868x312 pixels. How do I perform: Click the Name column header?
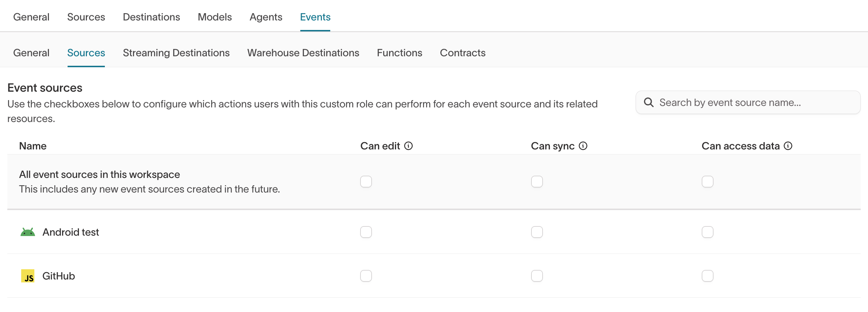(x=33, y=146)
